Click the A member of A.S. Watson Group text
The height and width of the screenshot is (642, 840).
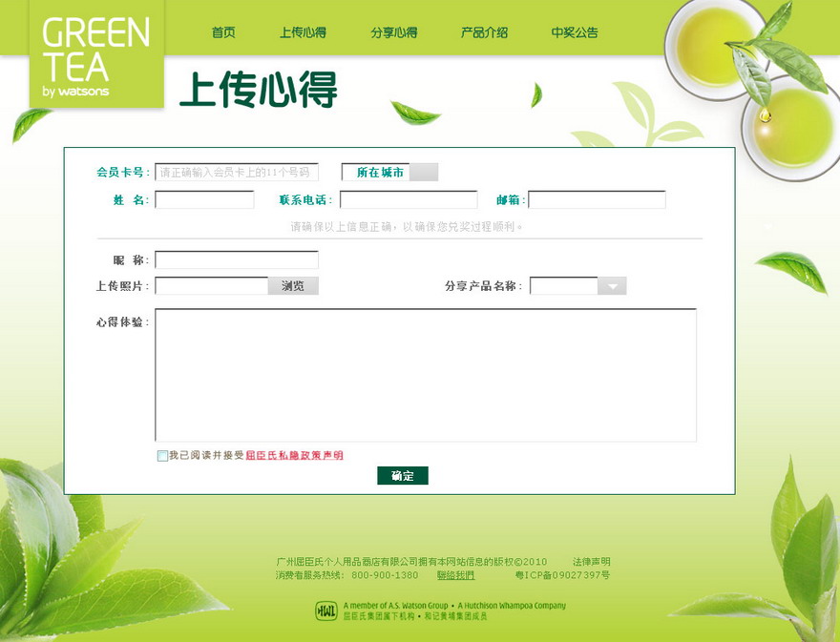[396, 606]
